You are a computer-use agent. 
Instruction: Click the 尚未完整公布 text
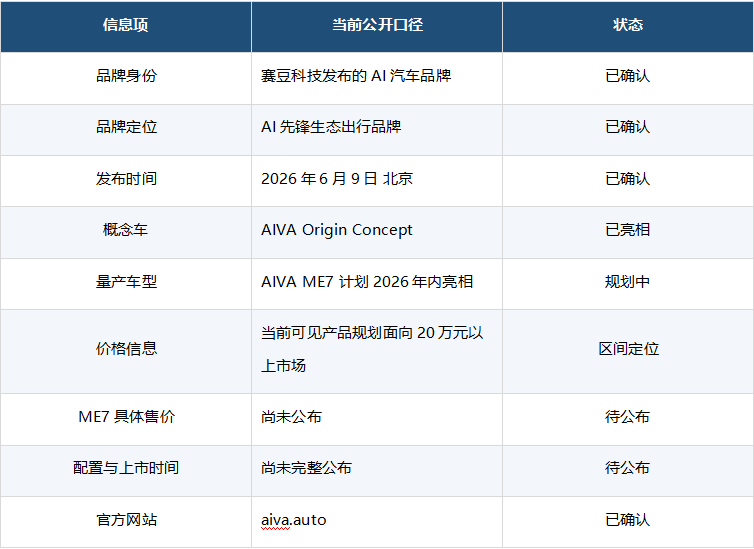click(x=306, y=468)
